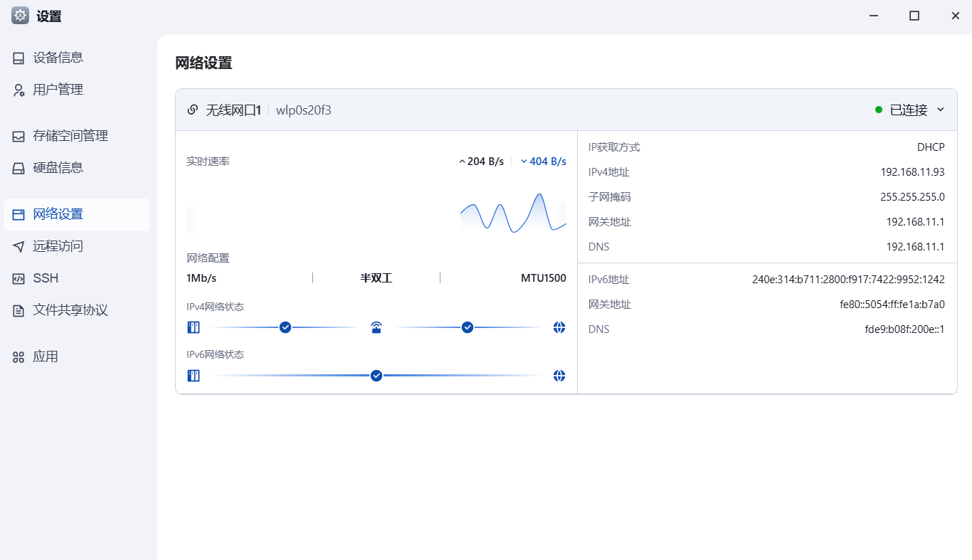Click the SSH terminal icon

(19, 278)
